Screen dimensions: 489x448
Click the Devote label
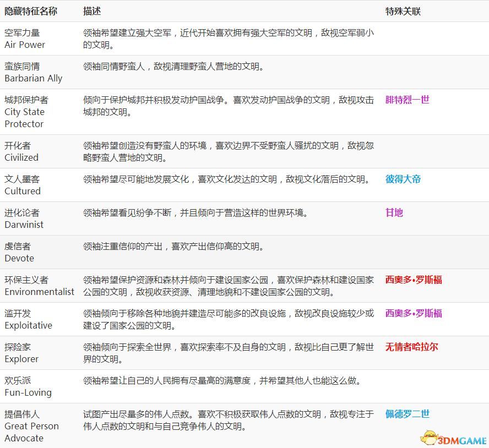[19, 258]
